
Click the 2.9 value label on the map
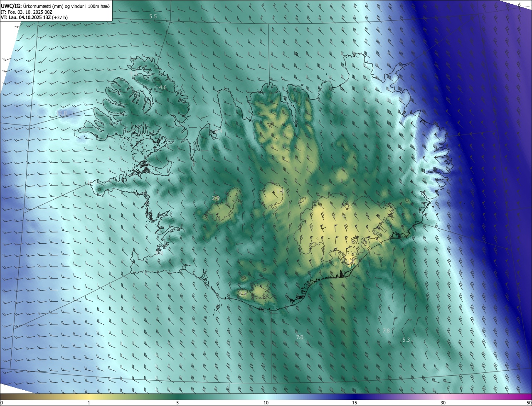pos(216,198)
